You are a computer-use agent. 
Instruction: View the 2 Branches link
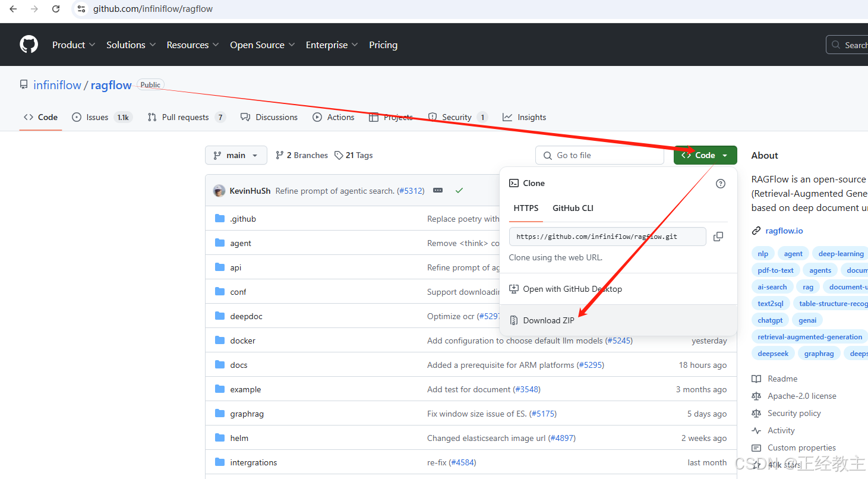click(x=302, y=155)
